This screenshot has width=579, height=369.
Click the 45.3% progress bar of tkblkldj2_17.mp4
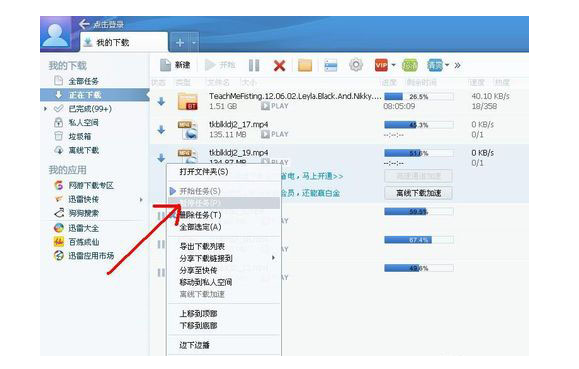pyautogui.click(x=419, y=125)
